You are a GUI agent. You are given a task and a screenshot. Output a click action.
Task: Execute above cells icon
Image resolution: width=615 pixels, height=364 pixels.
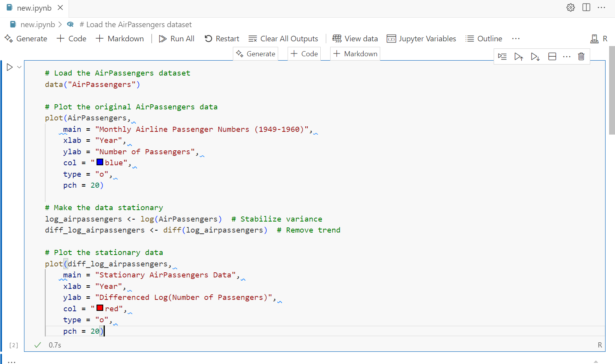(518, 57)
